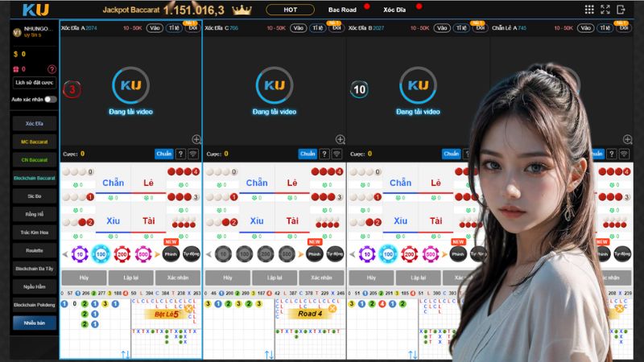Click the red question mark help icon in sidebar
Image resolution: width=644 pixels, height=362 pixels.
[52, 69]
